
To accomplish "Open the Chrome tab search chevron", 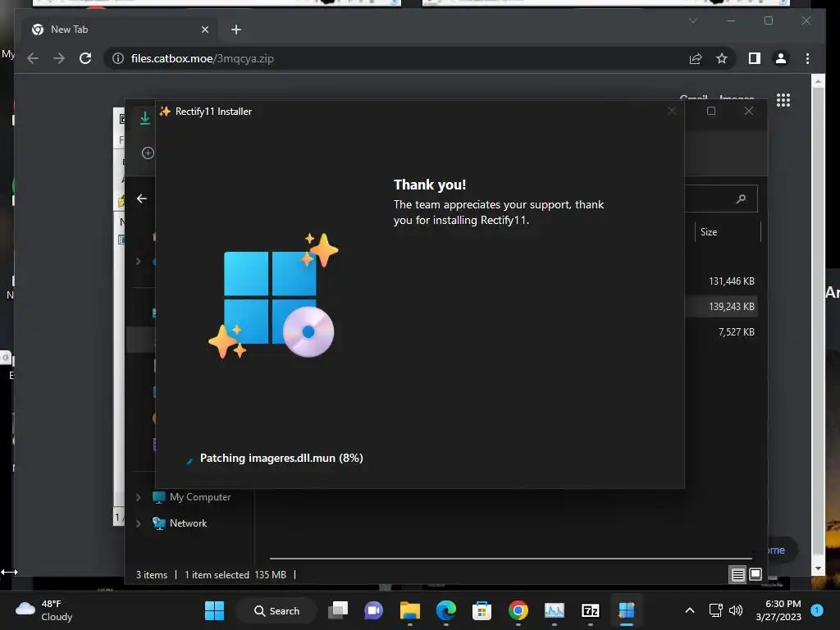I will click(x=692, y=21).
